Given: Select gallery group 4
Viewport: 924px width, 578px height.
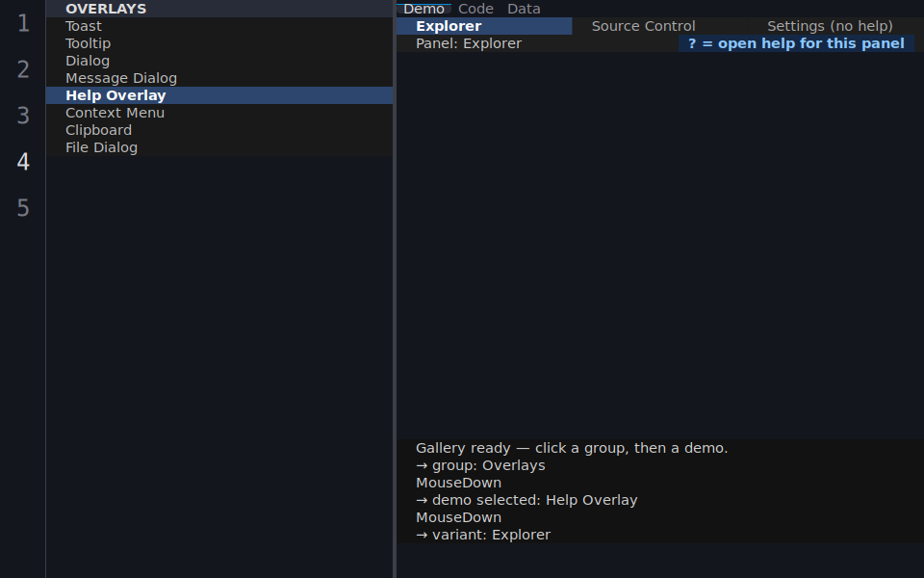Looking at the screenshot, I should pos(23,162).
